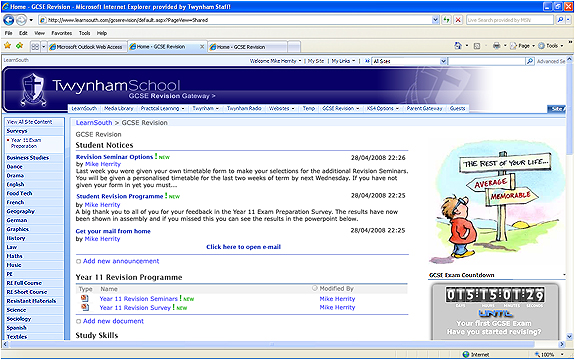Click the LearnSouth breadcrumb link
This screenshot has width=575, height=360.
point(94,123)
